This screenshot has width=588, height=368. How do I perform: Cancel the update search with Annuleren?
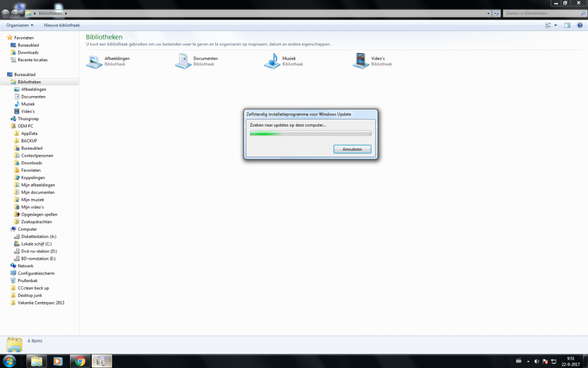pos(352,149)
